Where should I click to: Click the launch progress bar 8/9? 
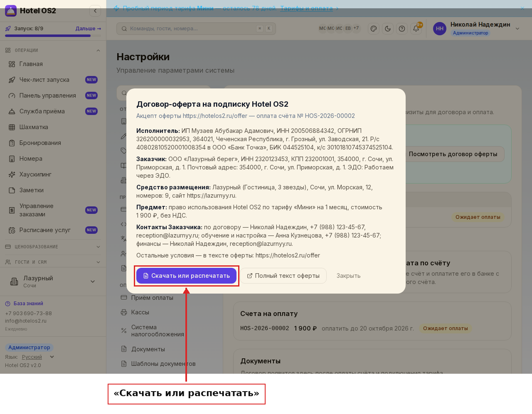[53, 36]
